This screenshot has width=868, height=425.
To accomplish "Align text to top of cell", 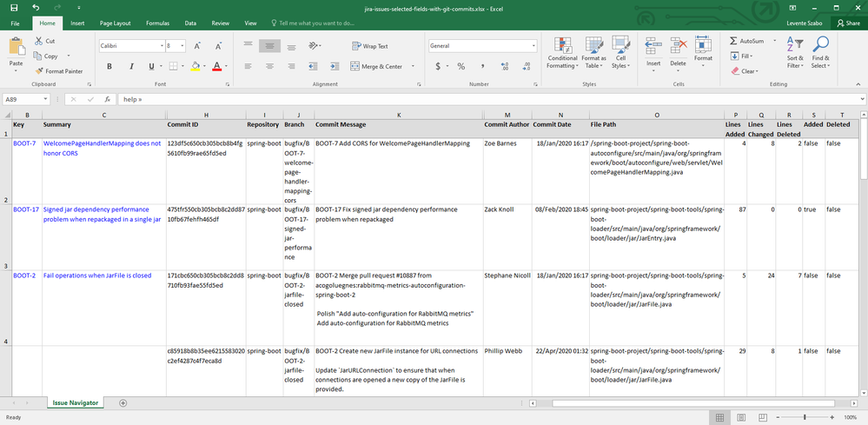I will point(248,45).
